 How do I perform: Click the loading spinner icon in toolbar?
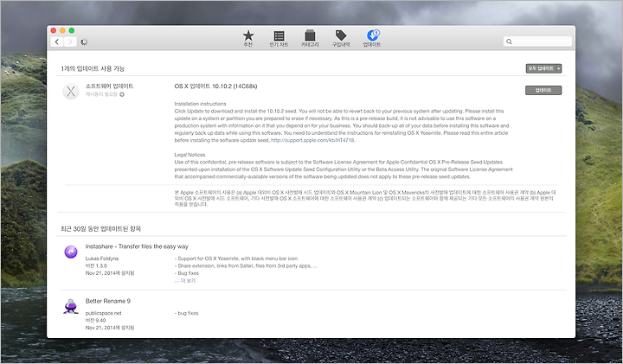click(84, 42)
